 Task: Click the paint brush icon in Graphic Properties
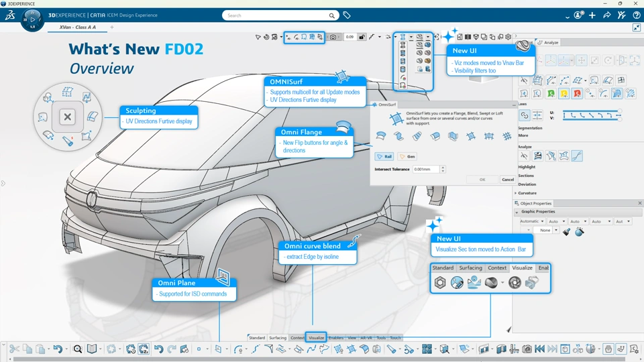tap(566, 232)
